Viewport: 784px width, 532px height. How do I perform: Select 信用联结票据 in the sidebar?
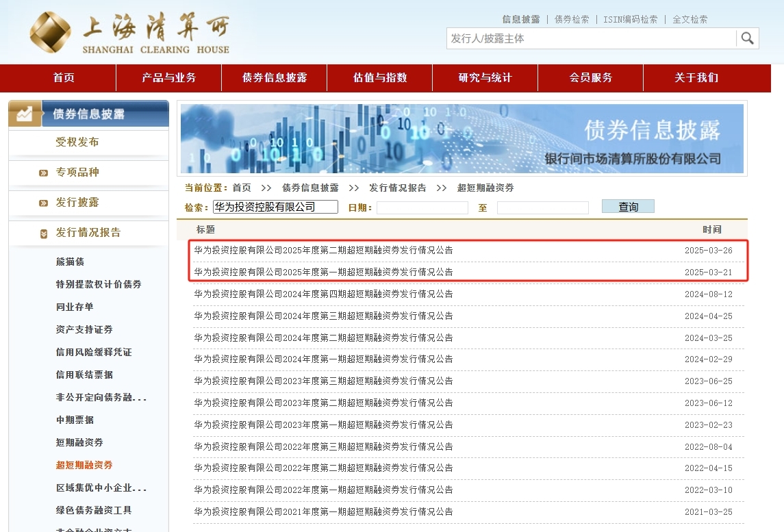(x=84, y=375)
